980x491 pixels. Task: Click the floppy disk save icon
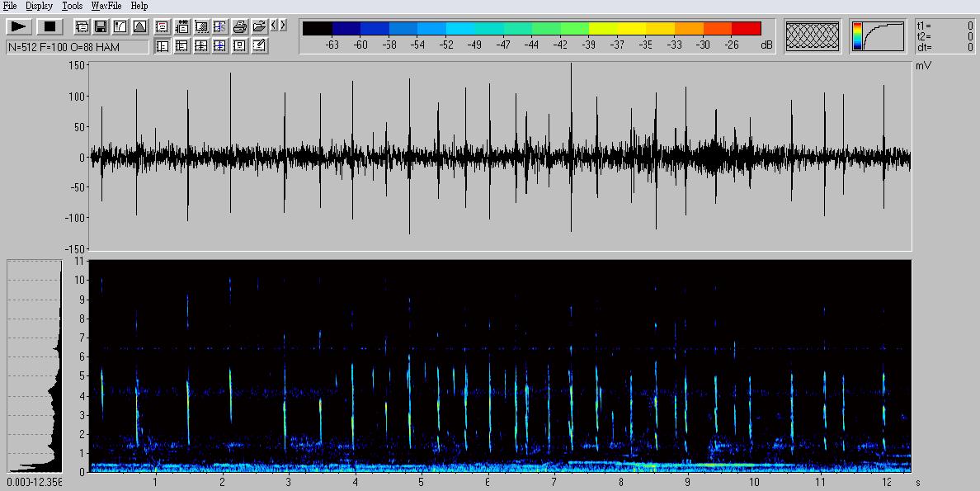pos(100,26)
